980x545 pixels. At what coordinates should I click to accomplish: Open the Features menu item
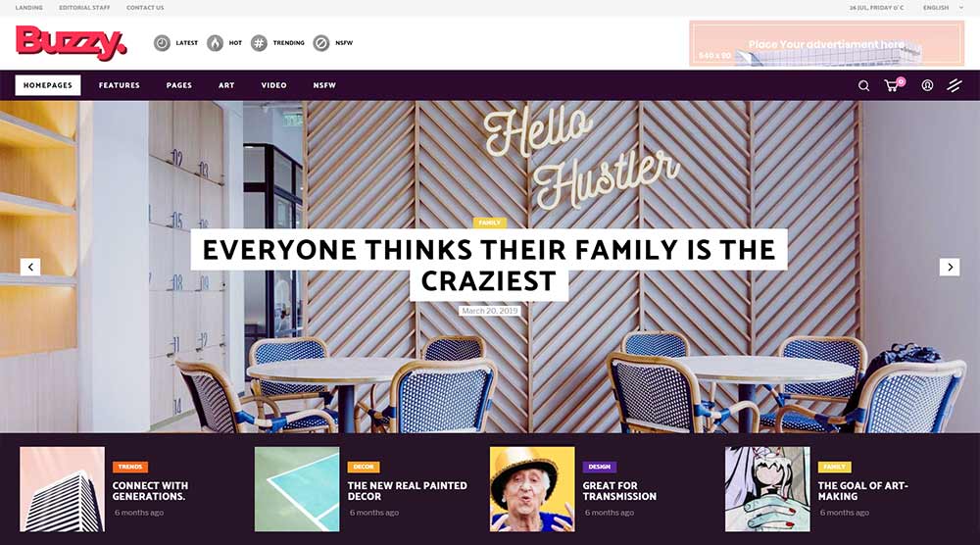[120, 85]
